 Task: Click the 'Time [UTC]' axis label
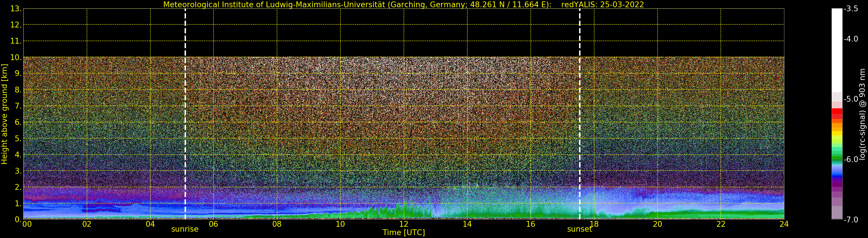point(404,233)
